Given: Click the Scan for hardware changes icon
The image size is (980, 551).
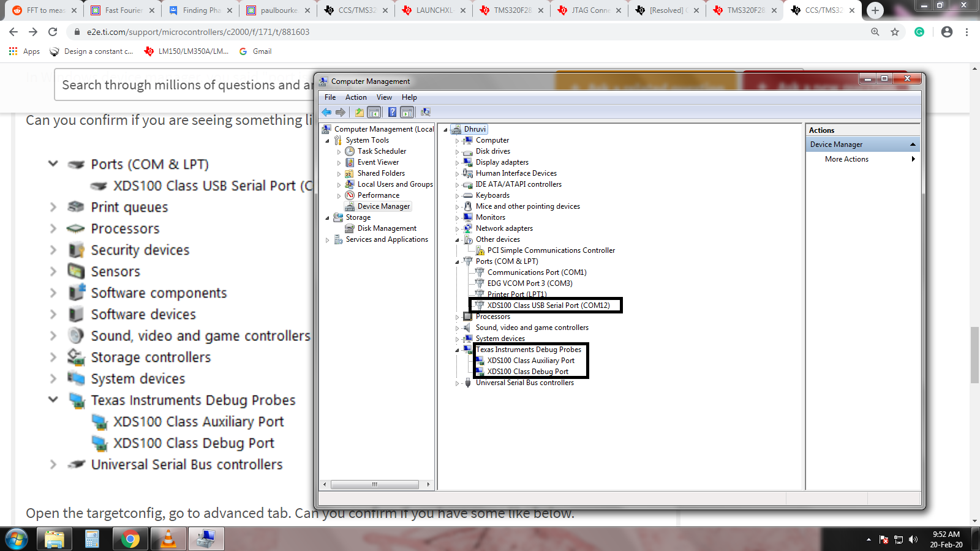Looking at the screenshot, I should (x=426, y=112).
